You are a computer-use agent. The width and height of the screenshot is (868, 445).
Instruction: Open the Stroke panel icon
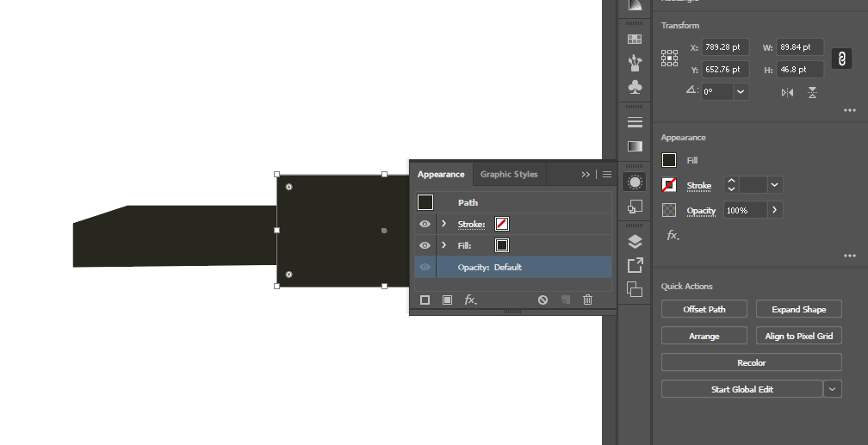click(x=635, y=121)
